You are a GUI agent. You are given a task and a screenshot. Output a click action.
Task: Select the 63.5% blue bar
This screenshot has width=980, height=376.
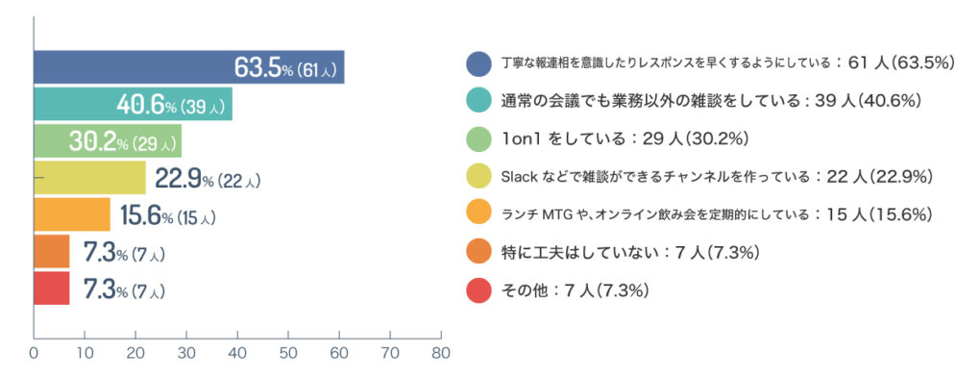tap(188, 67)
